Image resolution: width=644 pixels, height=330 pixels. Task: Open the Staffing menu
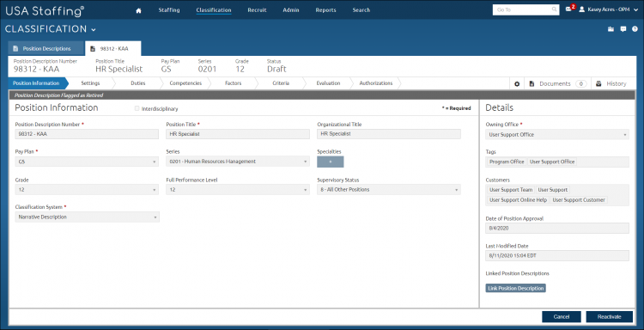(169, 10)
